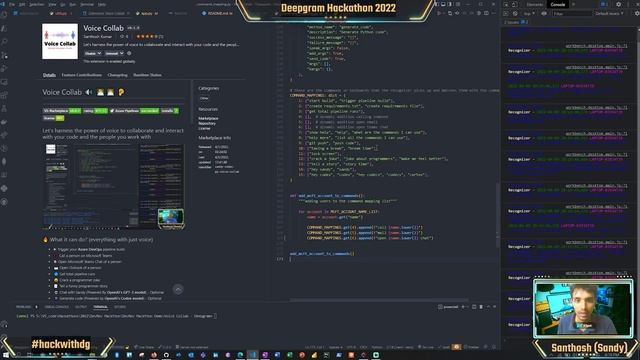Open the Run and Debug view
The width and height of the screenshot is (640, 360).
4,69
